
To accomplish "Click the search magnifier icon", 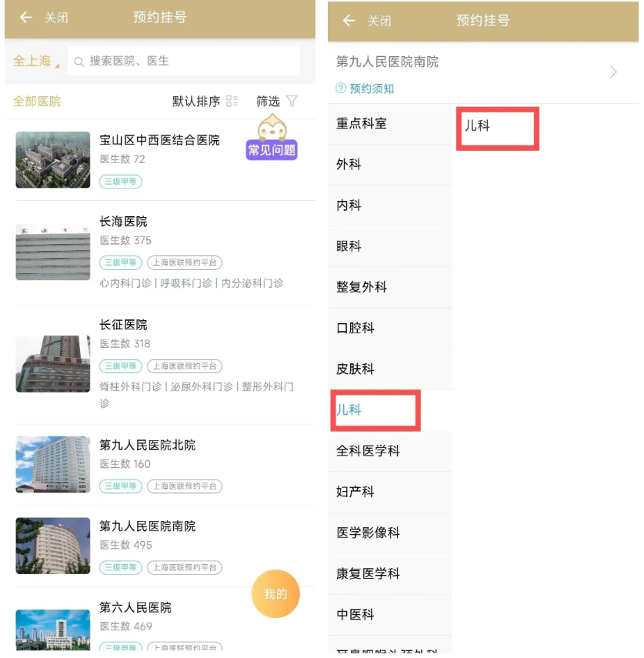I will click(79, 62).
